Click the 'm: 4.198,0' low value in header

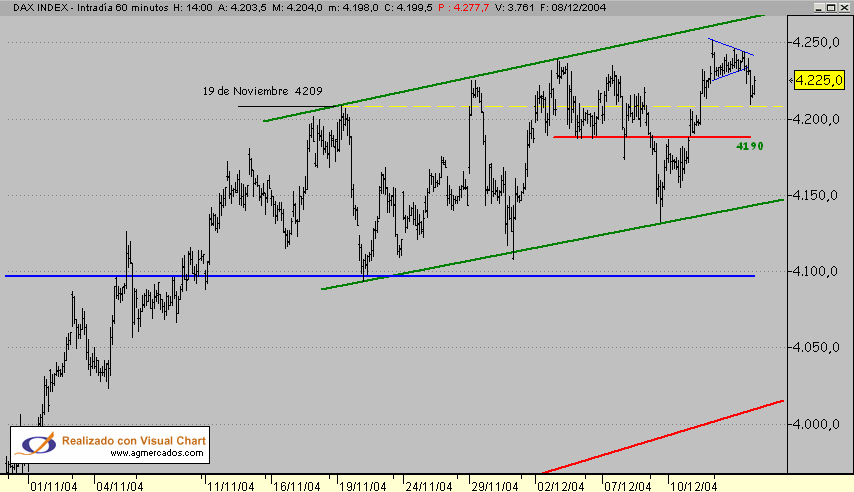(353, 8)
